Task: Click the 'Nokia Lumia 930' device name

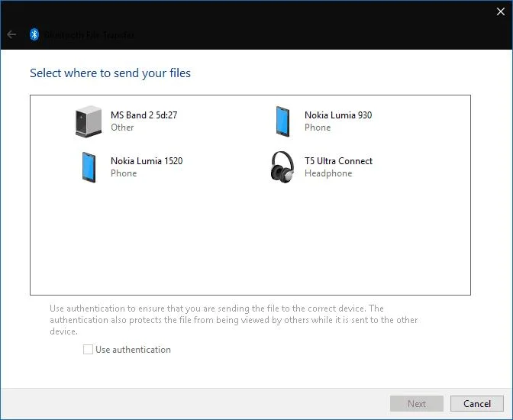Action: pos(338,115)
